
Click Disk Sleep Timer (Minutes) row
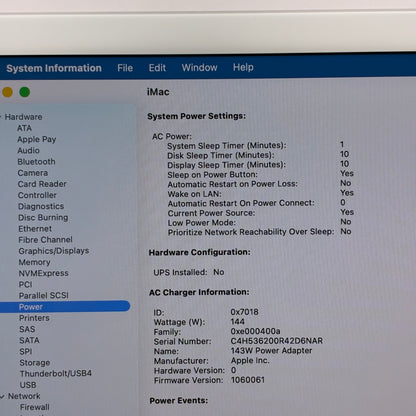pos(258,155)
